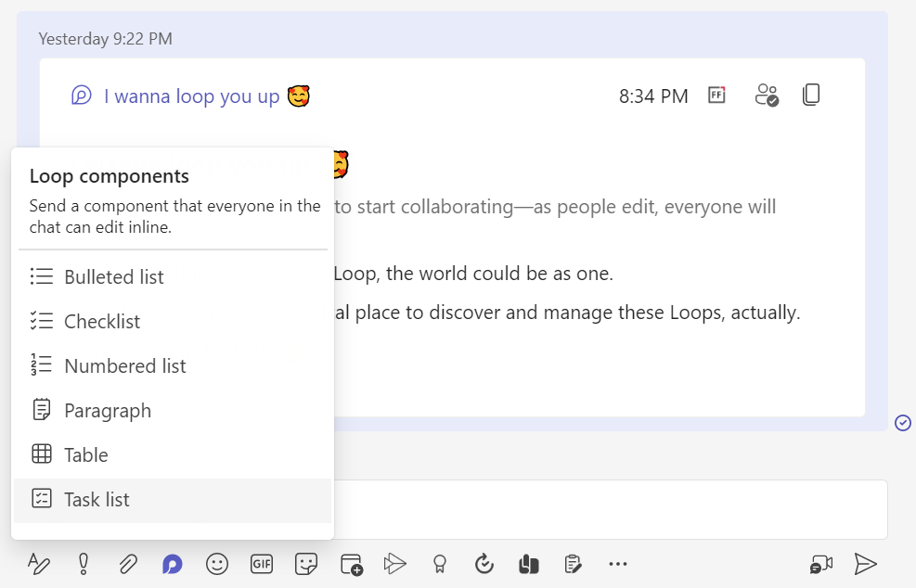Image resolution: width=916 pixels, height=588 pixels.
Task: Click the "Loop components" menu heading
Action: click(x=110, y=176)
